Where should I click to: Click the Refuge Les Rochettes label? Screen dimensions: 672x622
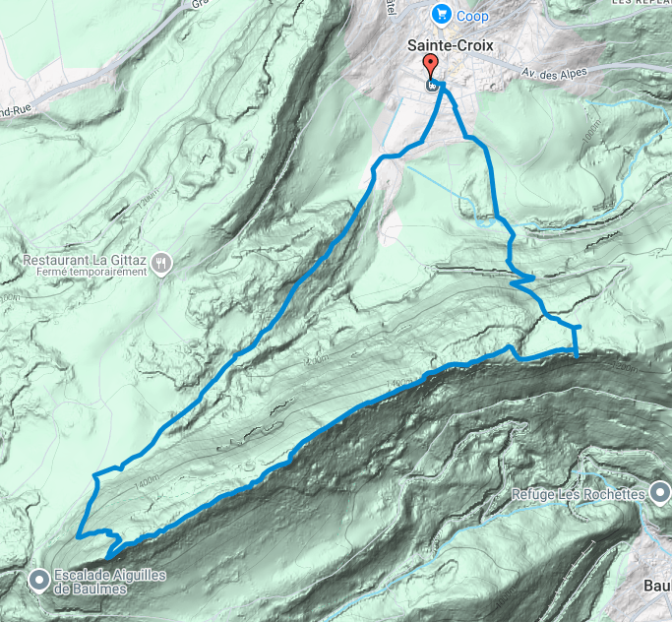[579, 495]
